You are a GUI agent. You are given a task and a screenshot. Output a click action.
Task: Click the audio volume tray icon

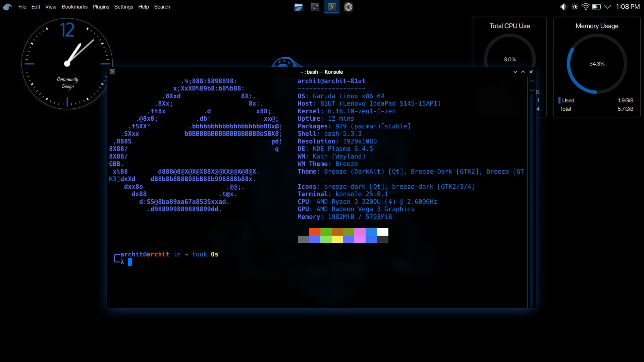click(x=563, y=7)
